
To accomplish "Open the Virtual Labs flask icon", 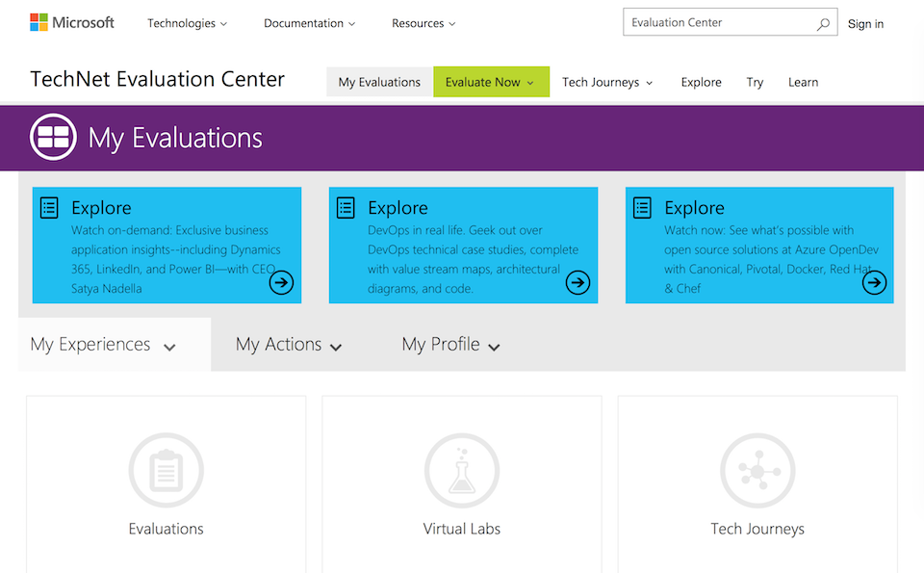I will coord(462,471).
